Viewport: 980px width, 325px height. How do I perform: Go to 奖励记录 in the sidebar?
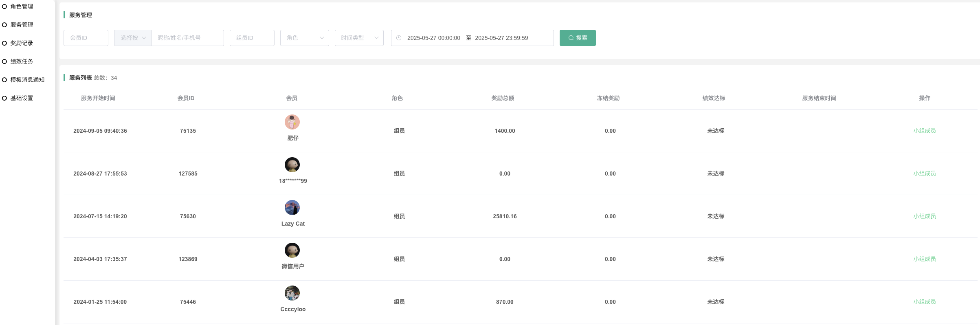pyautogui.click(x=22, y=43)
